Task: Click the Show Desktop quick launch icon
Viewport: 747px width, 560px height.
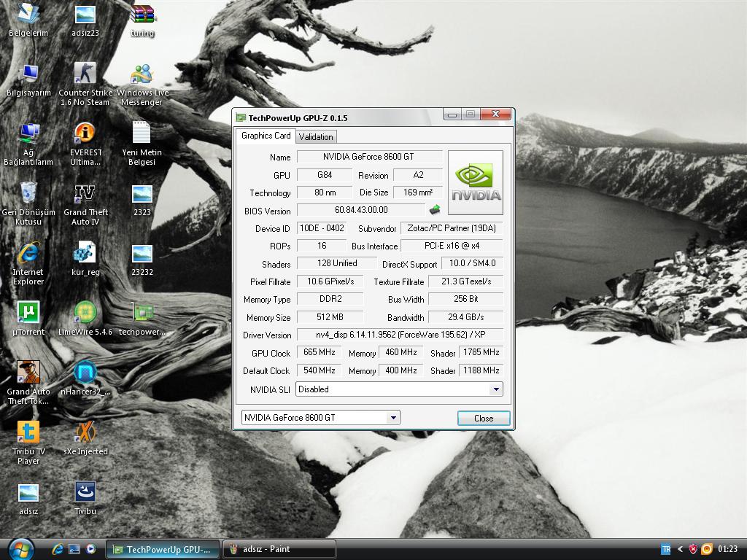Action: pos(74,549)
